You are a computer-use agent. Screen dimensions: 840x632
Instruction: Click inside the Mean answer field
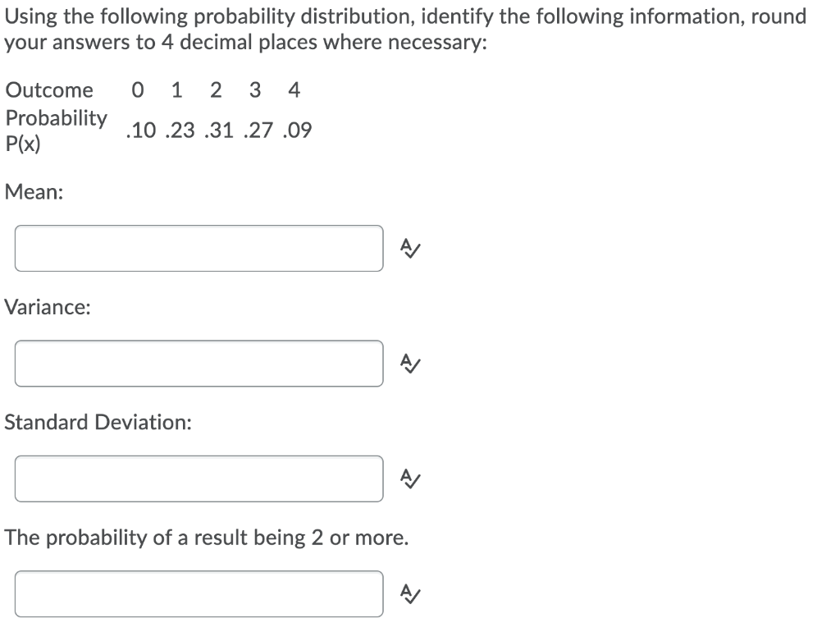point(199,248)
